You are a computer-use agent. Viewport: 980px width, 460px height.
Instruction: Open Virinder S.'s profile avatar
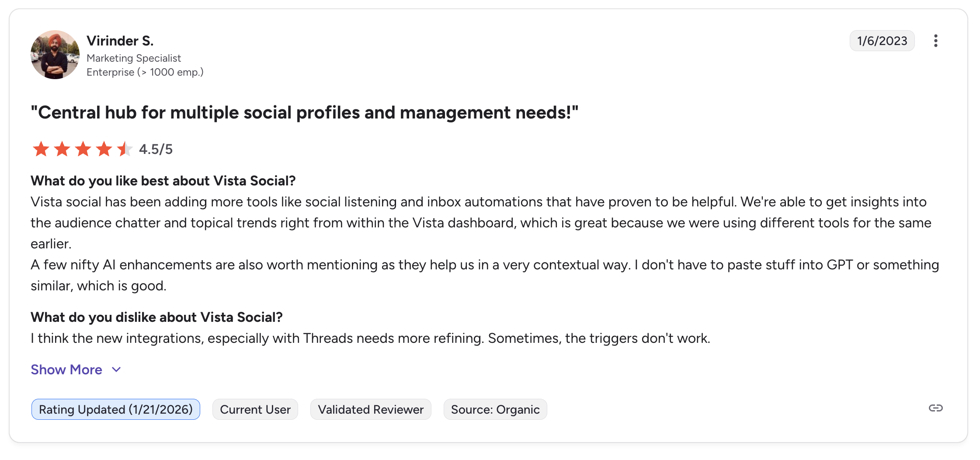55,54
